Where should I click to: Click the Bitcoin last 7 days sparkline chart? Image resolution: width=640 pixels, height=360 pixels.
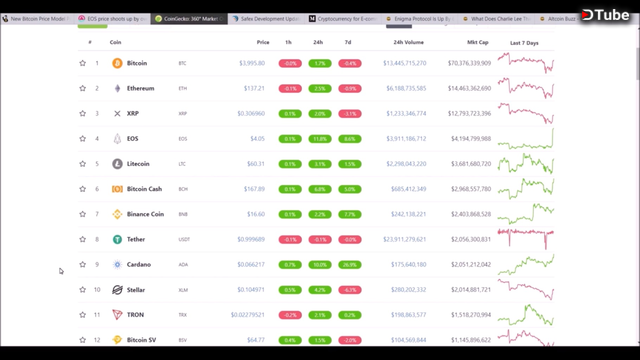click(526, 63)
